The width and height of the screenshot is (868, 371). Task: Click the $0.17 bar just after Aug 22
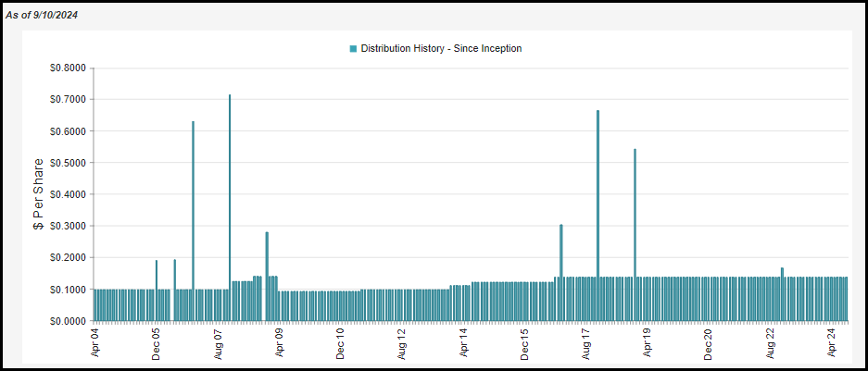(x=782, y=294)
